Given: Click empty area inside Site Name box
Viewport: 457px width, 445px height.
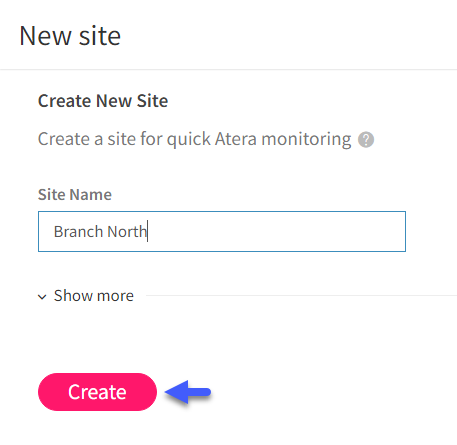Looking at the screenshot, I should point(277,231).
